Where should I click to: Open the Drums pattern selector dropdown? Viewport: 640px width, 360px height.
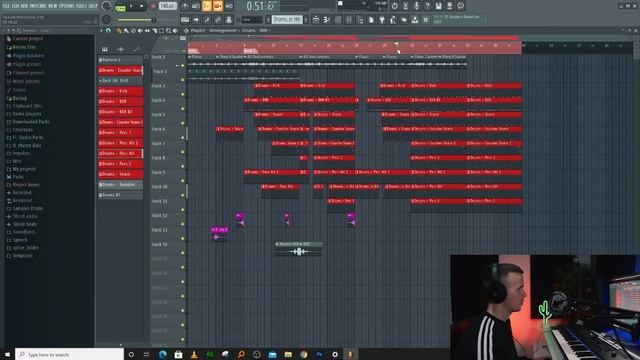tap(287, 20)
